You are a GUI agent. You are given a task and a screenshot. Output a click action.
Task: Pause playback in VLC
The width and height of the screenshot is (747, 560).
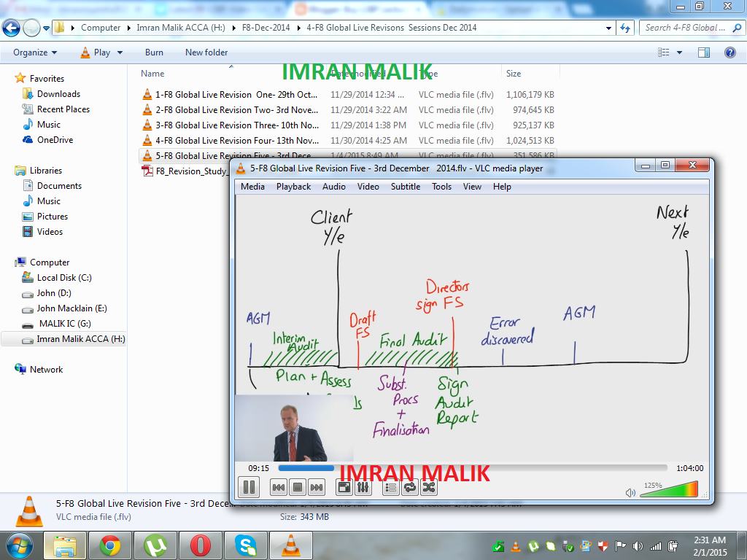[249, 487]
